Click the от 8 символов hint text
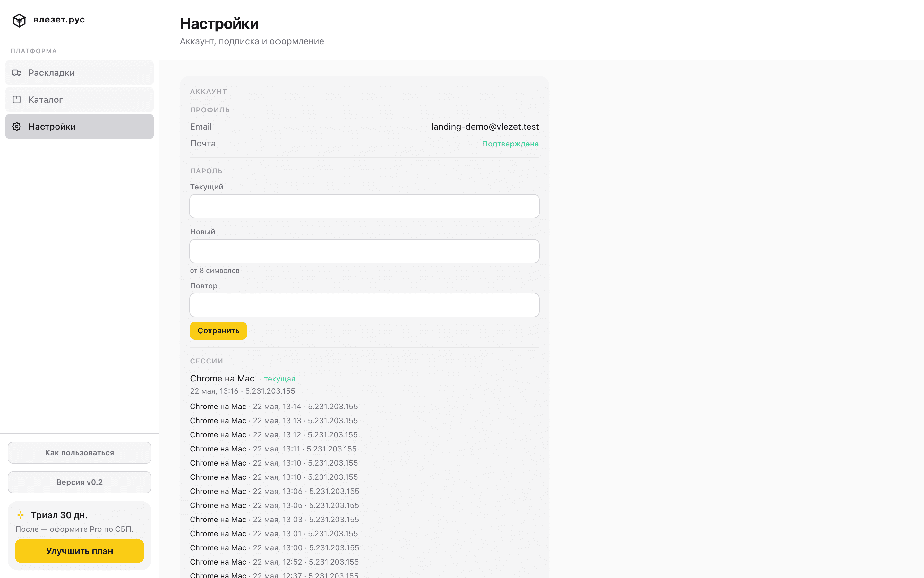 coord(215,271)
